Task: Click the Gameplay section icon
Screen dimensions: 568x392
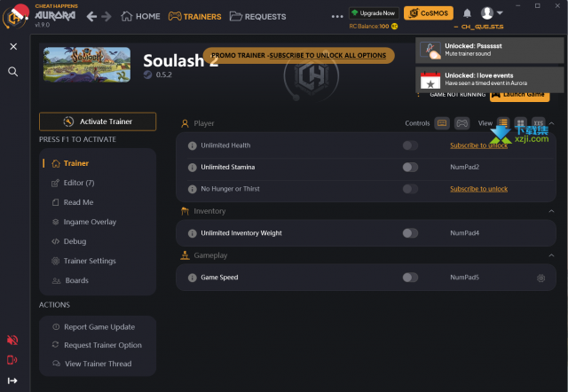Action: 185,255
